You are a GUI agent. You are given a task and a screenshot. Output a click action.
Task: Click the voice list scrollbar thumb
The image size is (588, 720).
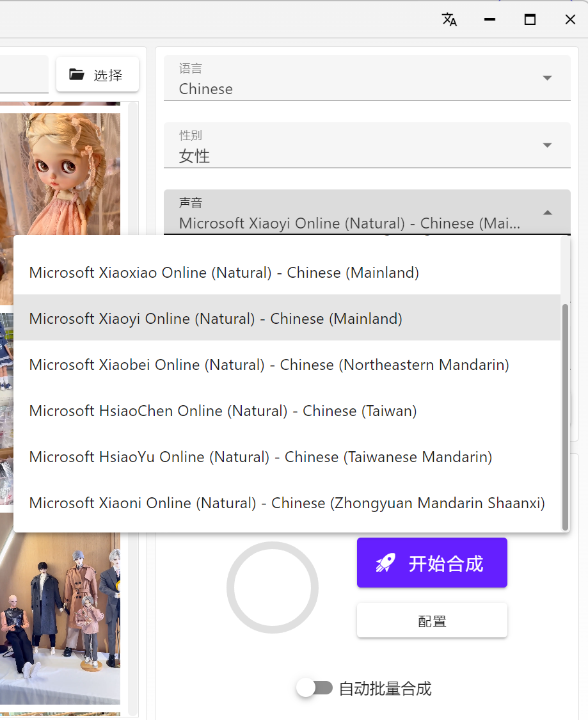[x=565, y=417]
